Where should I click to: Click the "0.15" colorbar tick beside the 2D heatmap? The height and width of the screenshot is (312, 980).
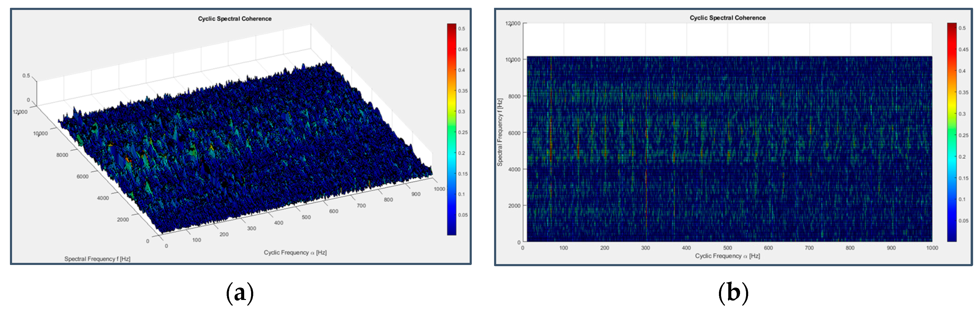point(964,178)
